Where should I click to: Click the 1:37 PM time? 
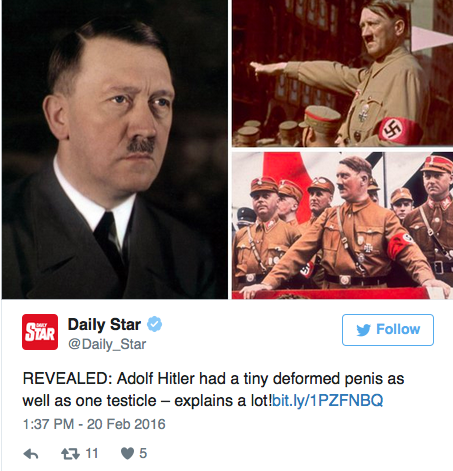pos(48,424)
